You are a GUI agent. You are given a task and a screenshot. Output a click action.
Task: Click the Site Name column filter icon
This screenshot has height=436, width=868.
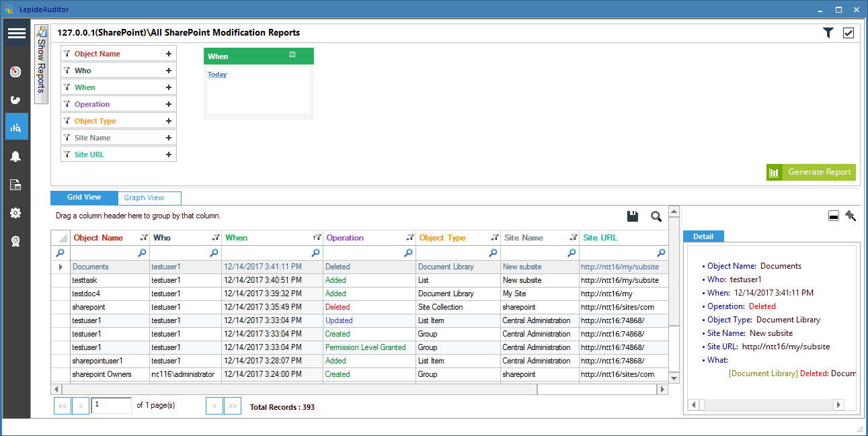pyautogui.click(x=574, y=237)
